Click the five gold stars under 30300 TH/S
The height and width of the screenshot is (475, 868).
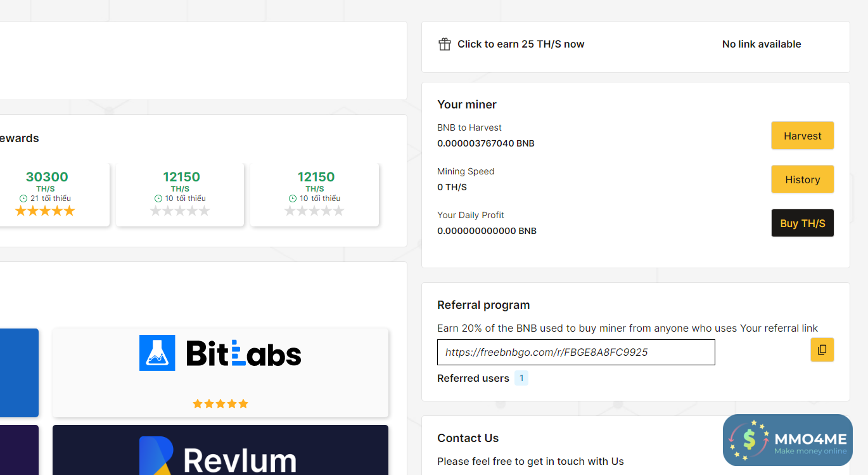click(45, 211)
